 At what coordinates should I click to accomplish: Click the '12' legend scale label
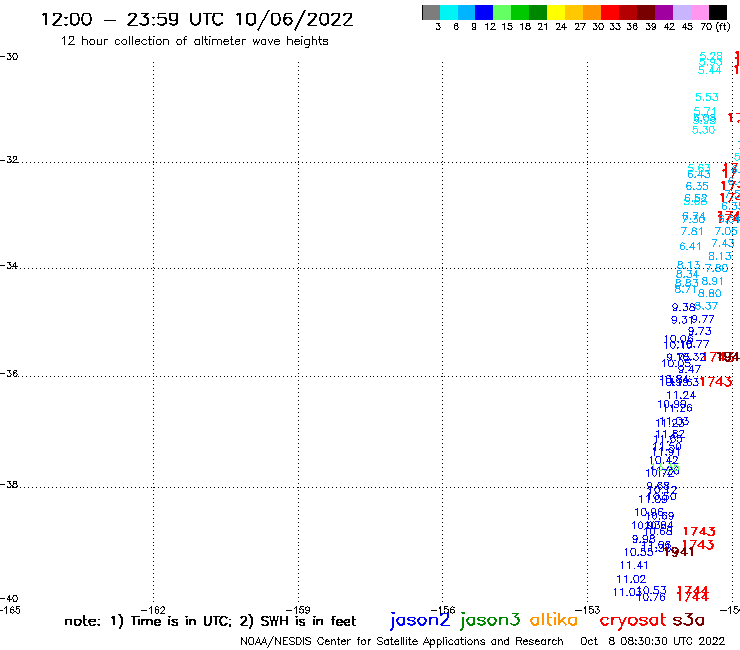tap(490, 26)
